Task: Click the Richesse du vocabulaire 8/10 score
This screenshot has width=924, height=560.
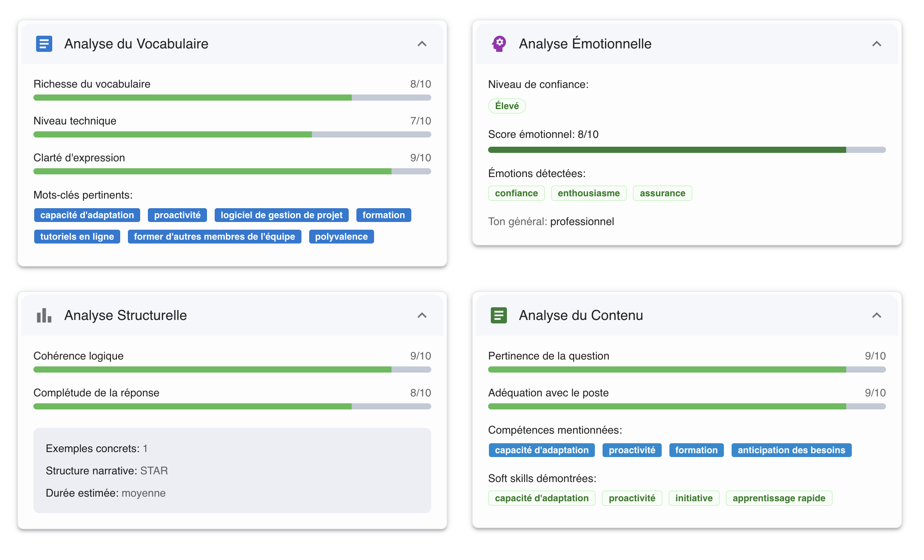Action: tap(421, 84)
